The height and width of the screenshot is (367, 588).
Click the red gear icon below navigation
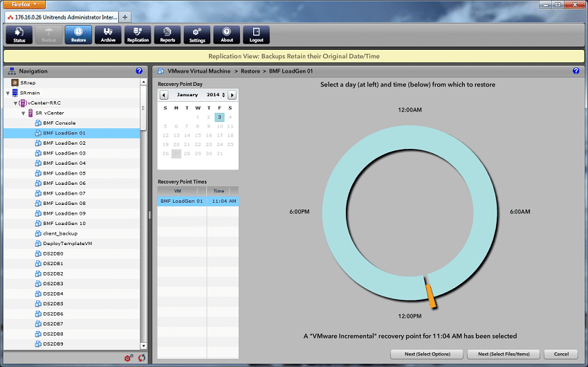click(x=129, y=358)
